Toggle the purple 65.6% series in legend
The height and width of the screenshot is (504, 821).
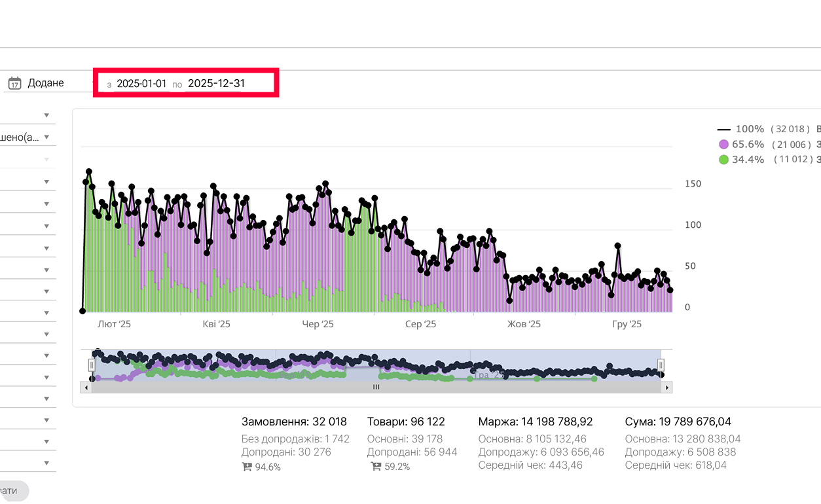tap(748, 144)
